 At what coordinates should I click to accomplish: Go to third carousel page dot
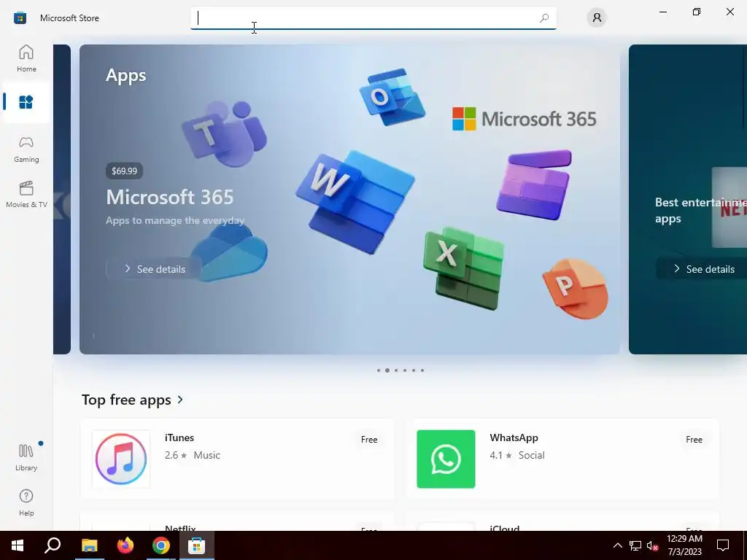coord(396,370)
